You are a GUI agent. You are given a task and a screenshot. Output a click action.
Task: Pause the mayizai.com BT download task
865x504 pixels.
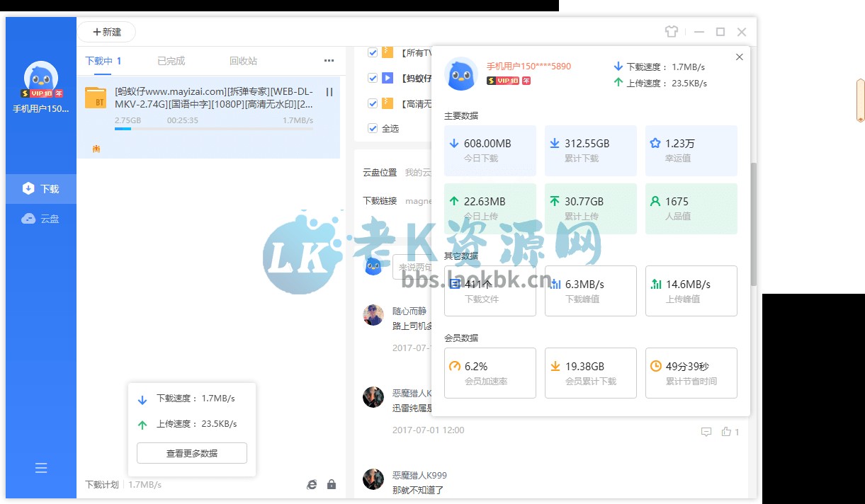coord(329,92)
